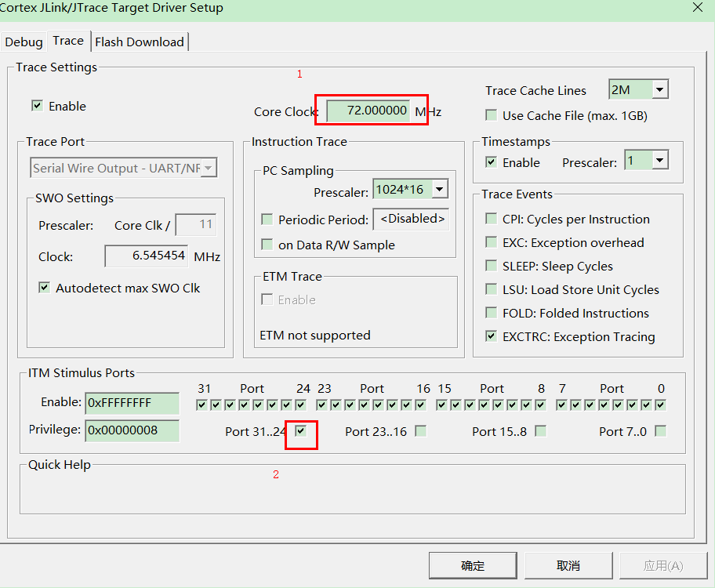Check SLEEP Sleep Cycles

491,266
